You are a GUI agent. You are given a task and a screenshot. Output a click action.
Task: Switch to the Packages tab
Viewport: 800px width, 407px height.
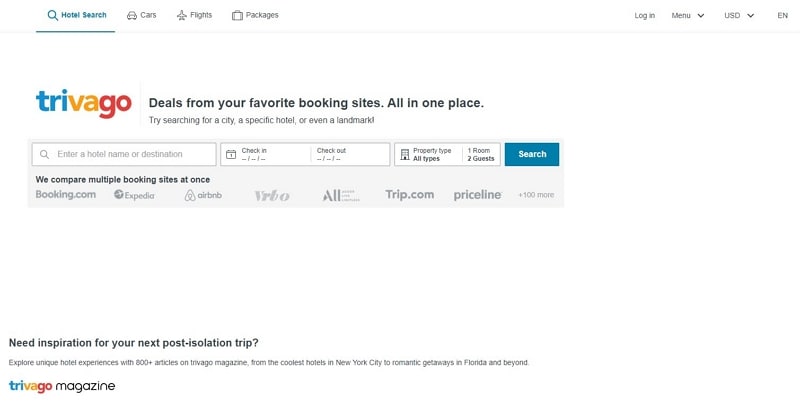click(255, 15)
